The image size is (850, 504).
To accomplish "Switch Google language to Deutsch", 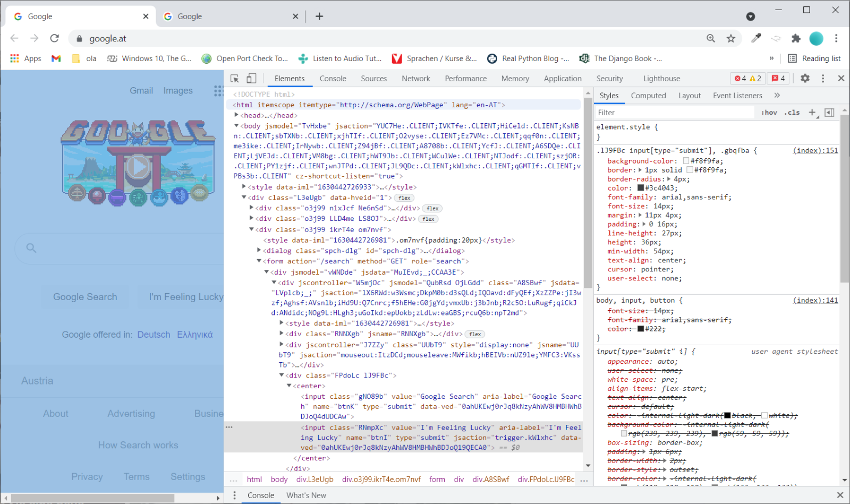I will click(x=154, y=335).
